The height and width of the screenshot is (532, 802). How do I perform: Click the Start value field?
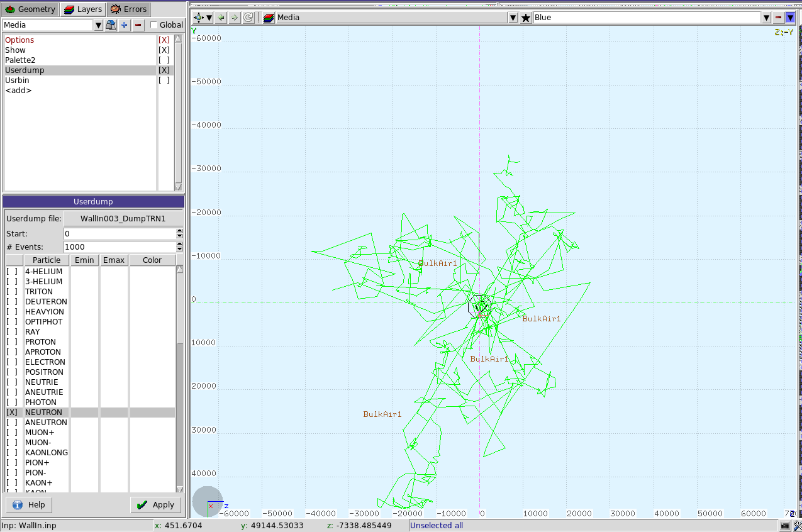pyautogui.click(x=120, y=234)
